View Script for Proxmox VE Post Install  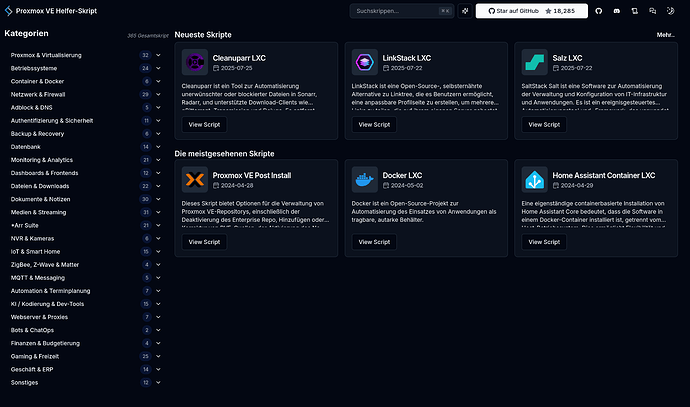pyautogui.click(x=204, y=242)
